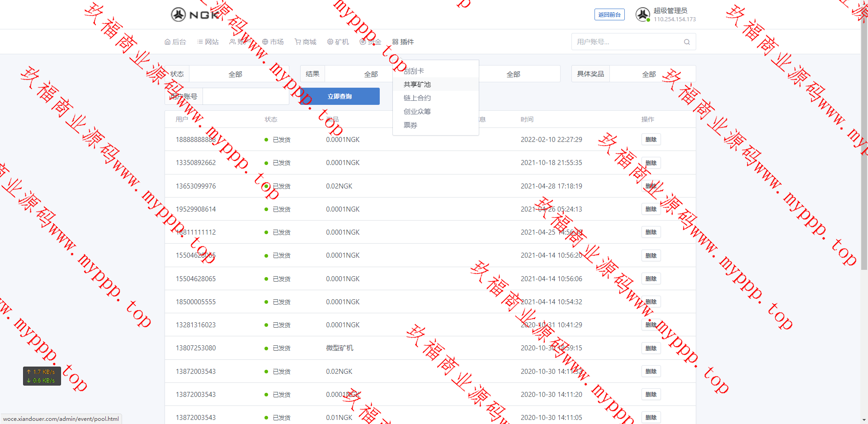This screenshot has height=424, width=868.
Task: Delete the row dated 2020-10-30 14:11:20
Action: coord(651,395)
